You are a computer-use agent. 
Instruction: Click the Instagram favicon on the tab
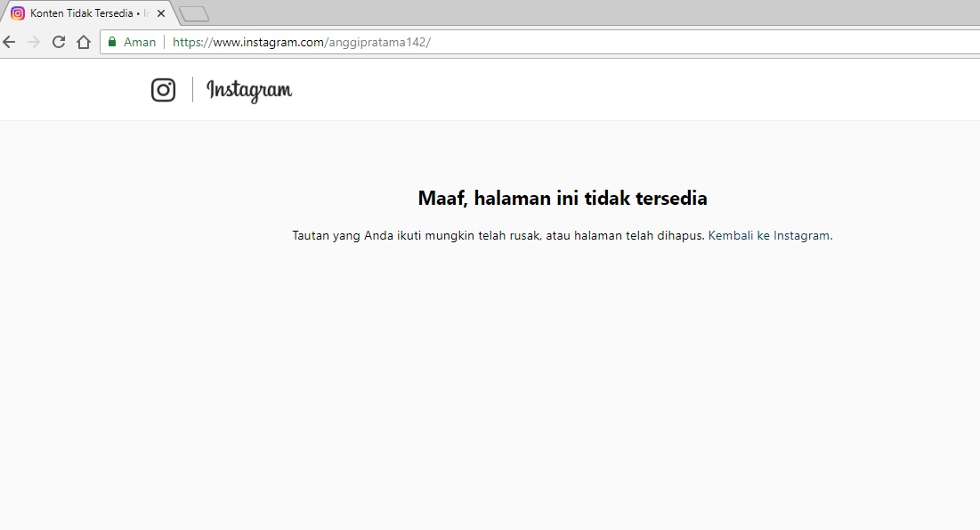pyautogui.click(x=18, y=13)
